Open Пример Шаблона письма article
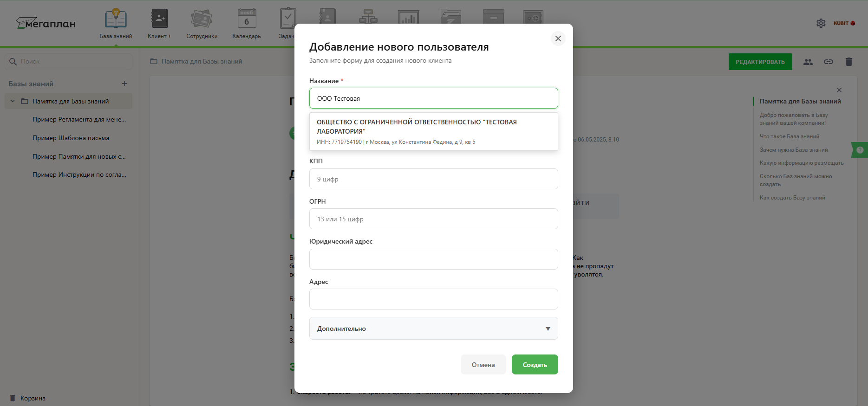The width and height of the screenshot is (868, 406). [x=71, y=138]
